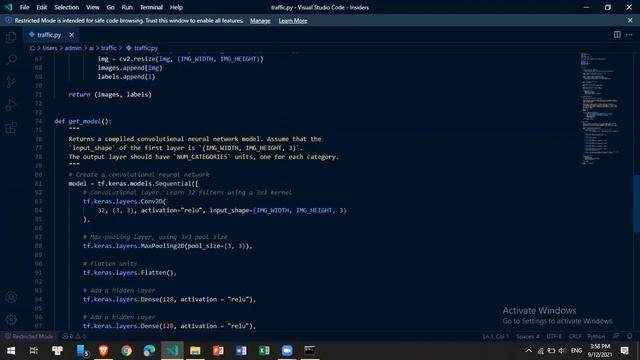Click the ai breadcrumb segment
640x360 pixels.
coord(91,48)
